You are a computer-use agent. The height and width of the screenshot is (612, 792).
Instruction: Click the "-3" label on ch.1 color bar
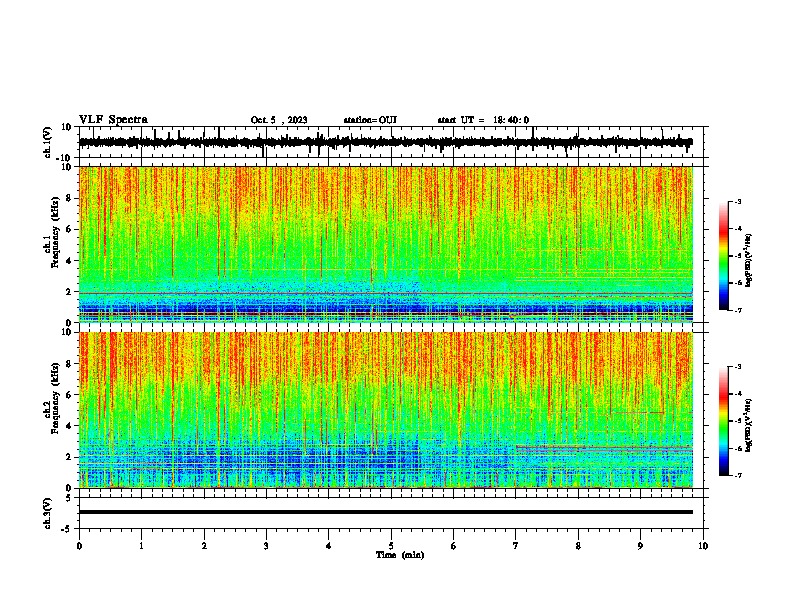point(738,201)
